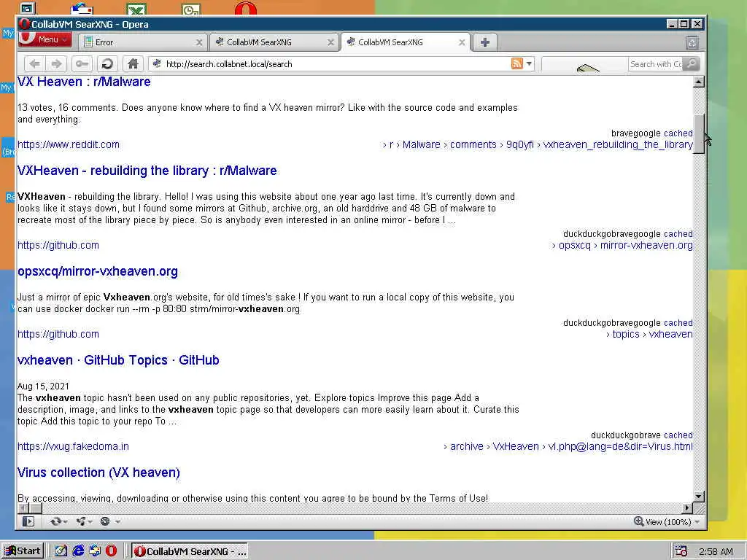This screenshot has width=747, height=560.
Task: Open the Opera Turbo dropdown arrow
Action: (x=117, y=522)
